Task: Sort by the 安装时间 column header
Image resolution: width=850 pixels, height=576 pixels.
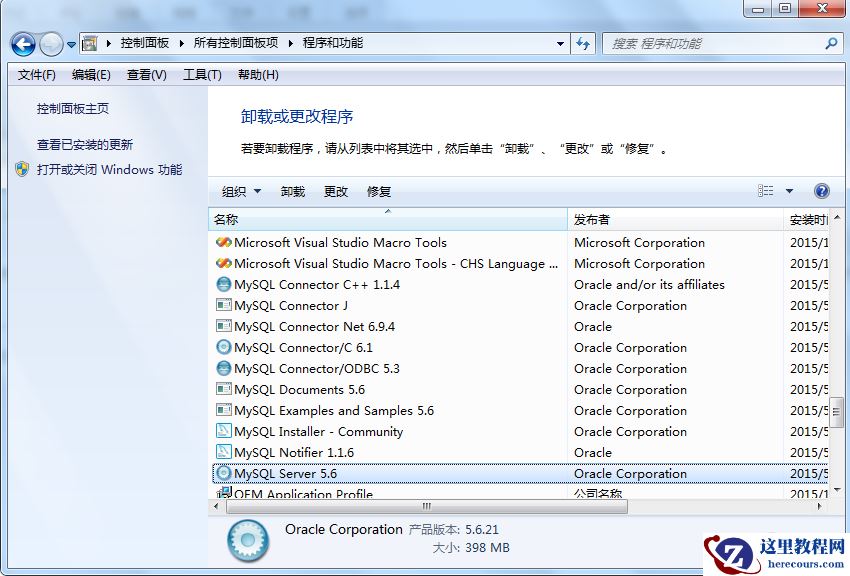Action: click(806, 219)
